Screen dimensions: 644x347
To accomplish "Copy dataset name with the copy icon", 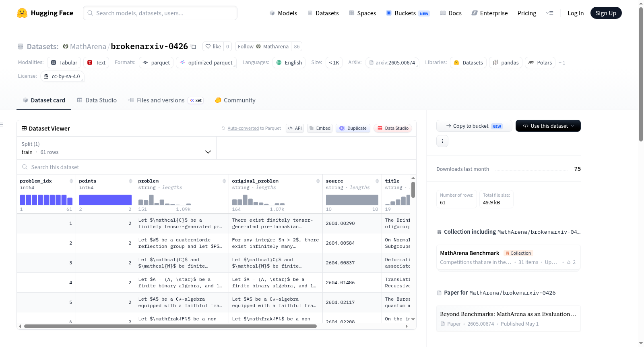I will point(193,46).
